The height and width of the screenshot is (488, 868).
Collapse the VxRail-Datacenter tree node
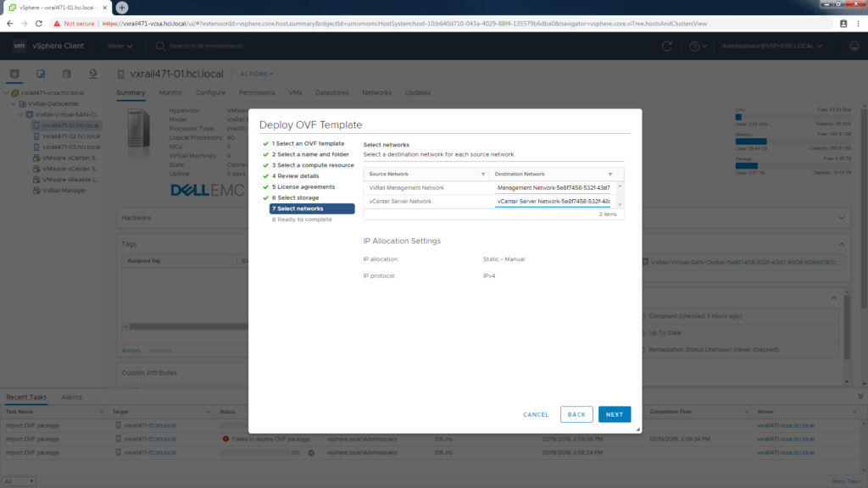click(x=14, y=104)
